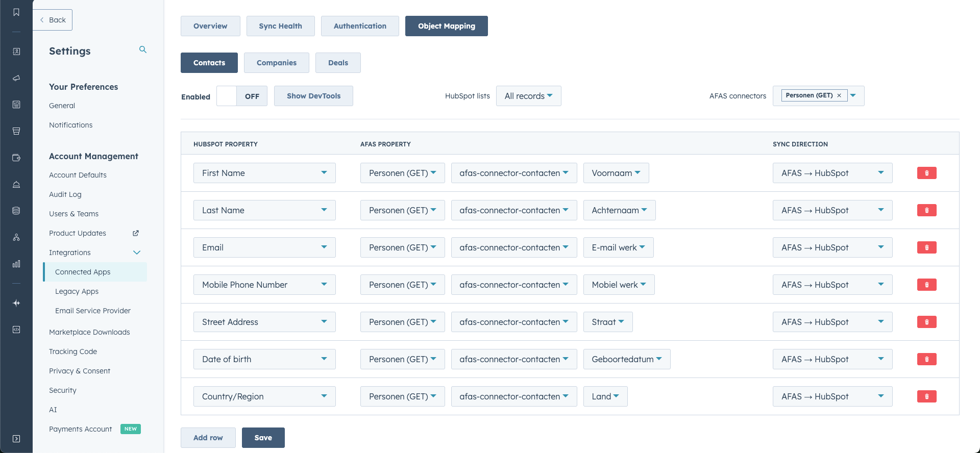
Task: Open the Breeze AI sparkle icon
Action: [x=16, y=303]
